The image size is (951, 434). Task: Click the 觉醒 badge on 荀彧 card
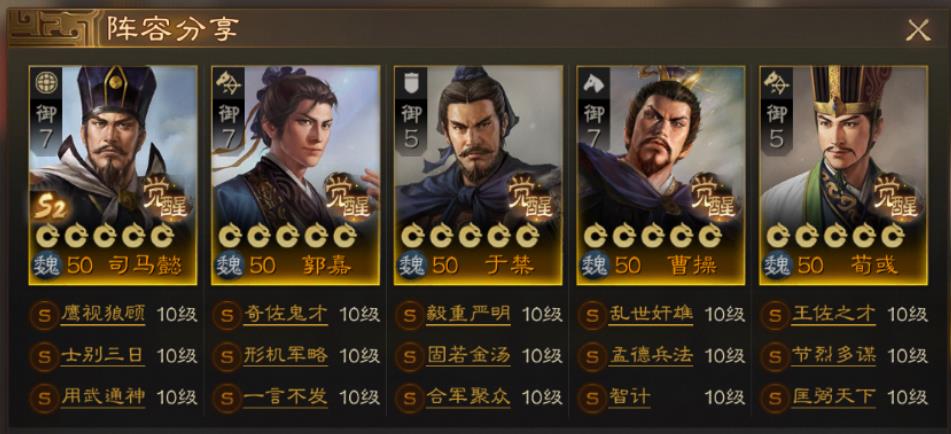pos(897,196)
